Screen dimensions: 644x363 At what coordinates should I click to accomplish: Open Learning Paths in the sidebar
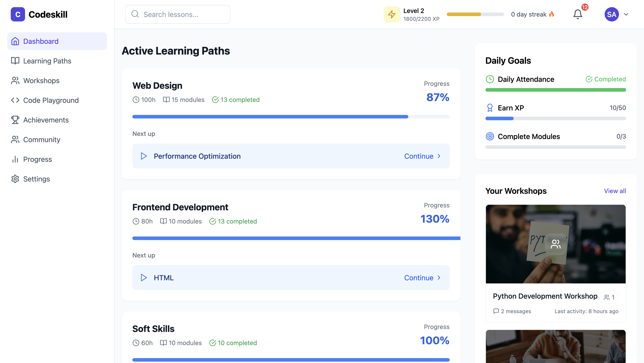tap(47, 61)
